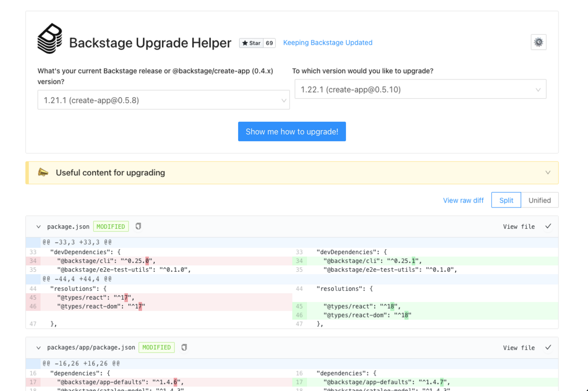Screen dimensions: 588x391
Task: Collapse the packages/app/package.json diff section
Action: (39, 348)
